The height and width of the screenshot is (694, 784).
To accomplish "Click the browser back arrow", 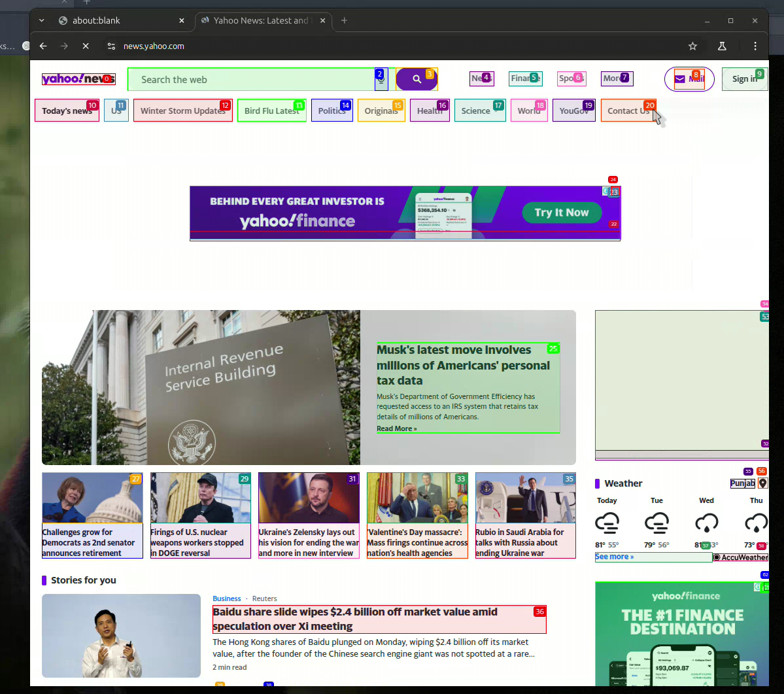I will click(44, 46).
